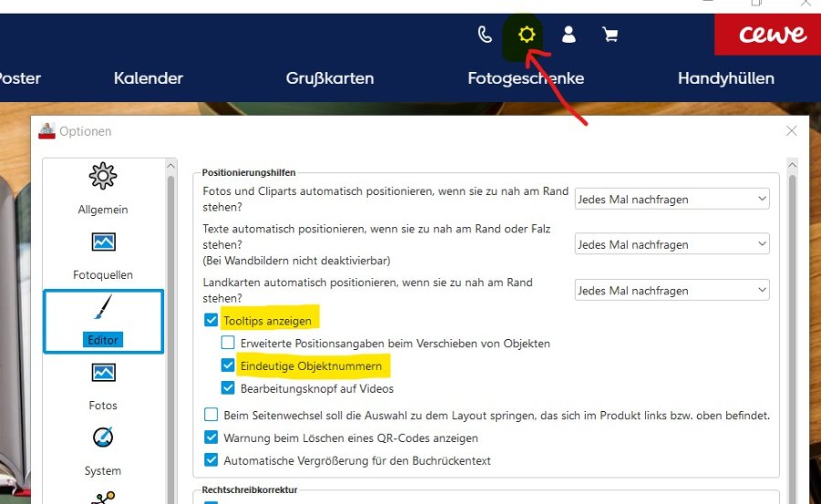Click the Fotos label in sidebar
Viewport: 821px width, 504px height.
102,405
